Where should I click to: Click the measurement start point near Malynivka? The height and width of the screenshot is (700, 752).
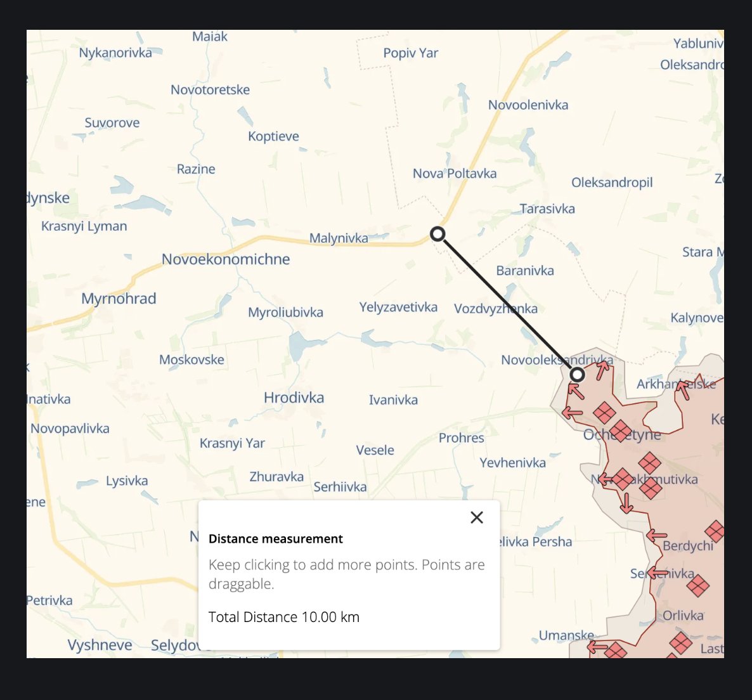click(x=438, y=234)
